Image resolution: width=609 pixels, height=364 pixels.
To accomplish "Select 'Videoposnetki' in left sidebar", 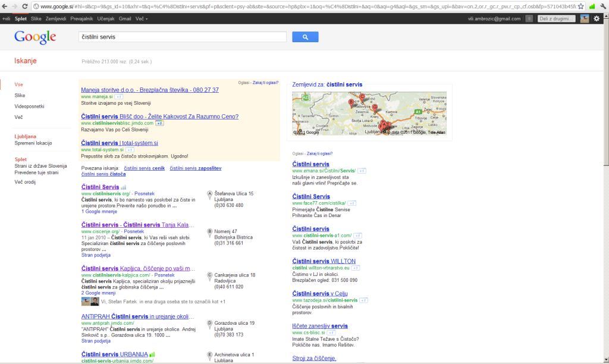I will point(30,106).
